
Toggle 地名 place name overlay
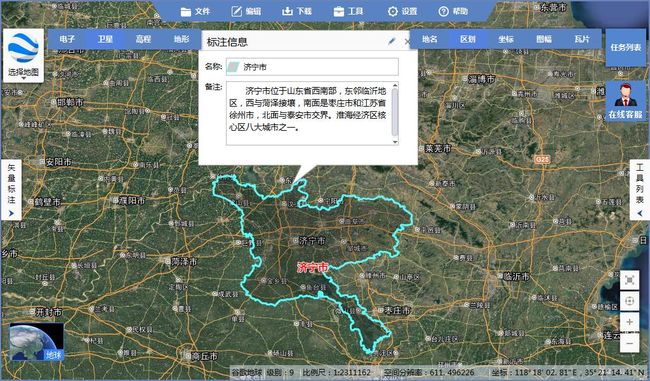coord(429,39)
